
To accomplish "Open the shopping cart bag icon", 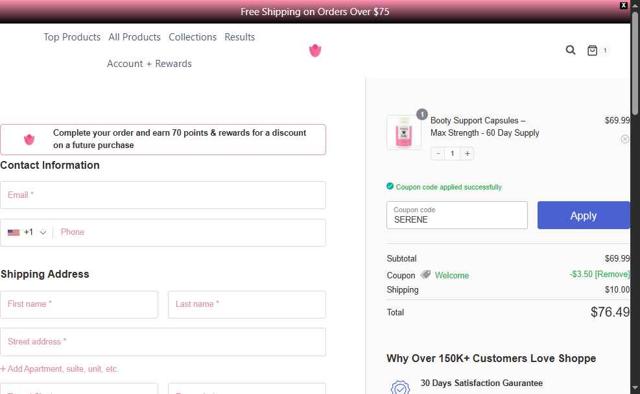I will click(592, 50).
